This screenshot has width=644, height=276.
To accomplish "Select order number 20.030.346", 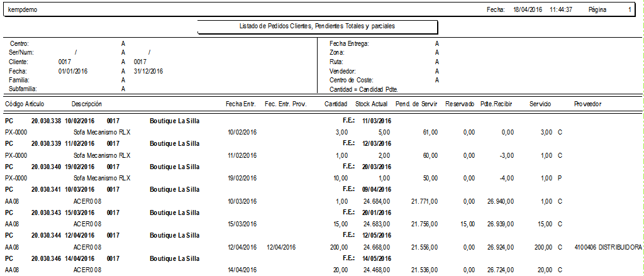I will [x=46, y=259].
